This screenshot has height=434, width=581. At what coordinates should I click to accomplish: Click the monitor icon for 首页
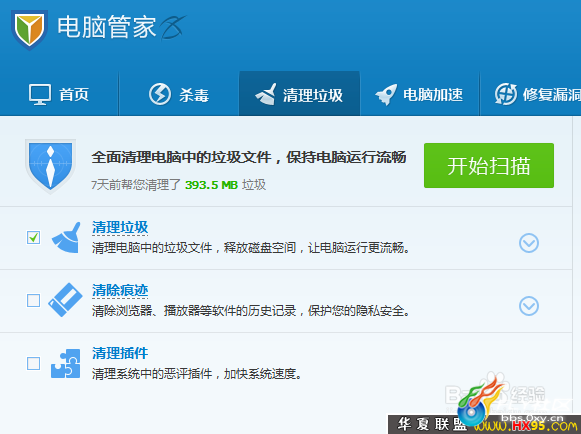point(40,95)
